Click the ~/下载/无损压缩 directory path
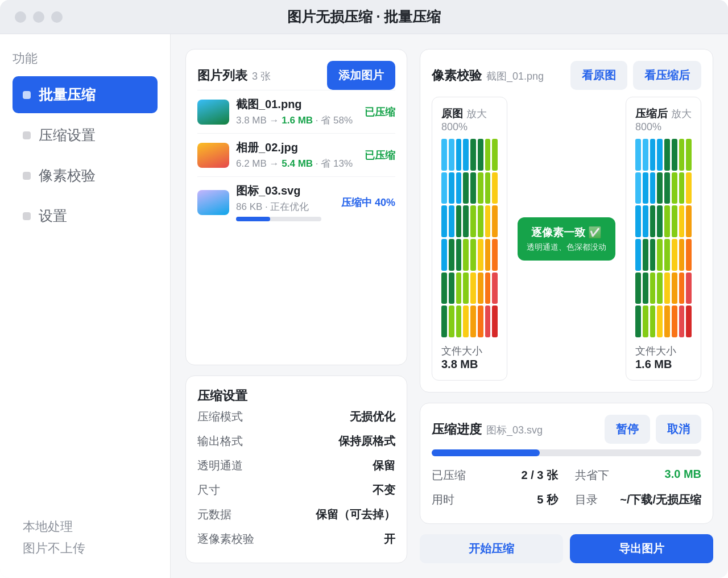 pyautogui.click(x=661, y=499)
